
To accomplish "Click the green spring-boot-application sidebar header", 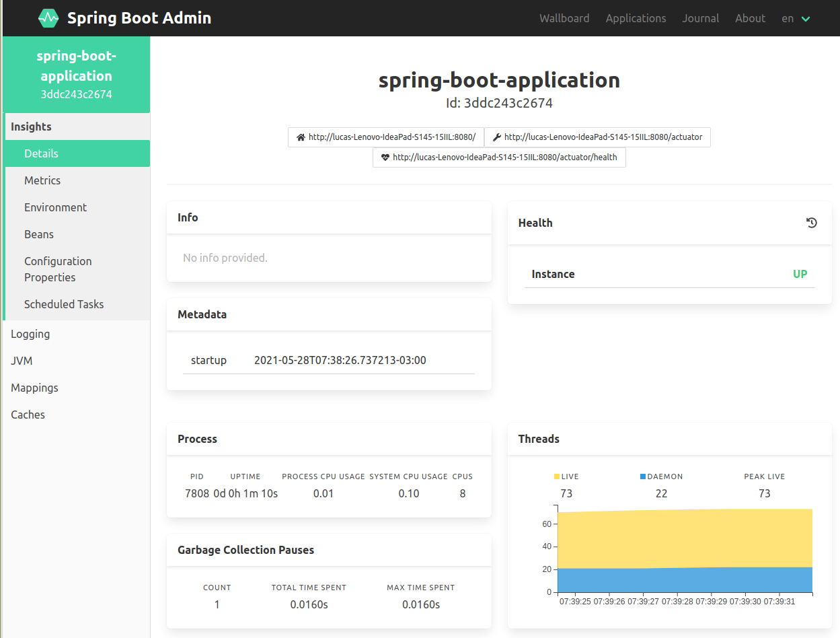I will 76,75.
